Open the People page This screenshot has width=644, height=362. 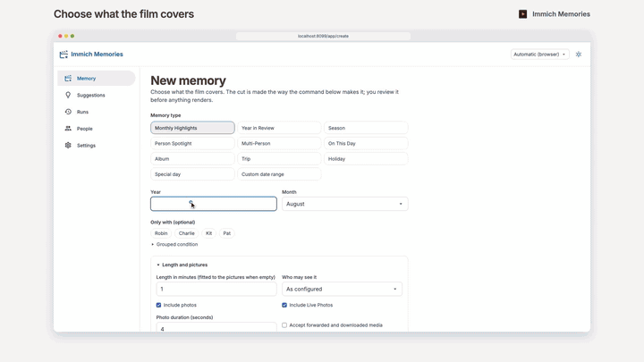click(x=97, y=129)
